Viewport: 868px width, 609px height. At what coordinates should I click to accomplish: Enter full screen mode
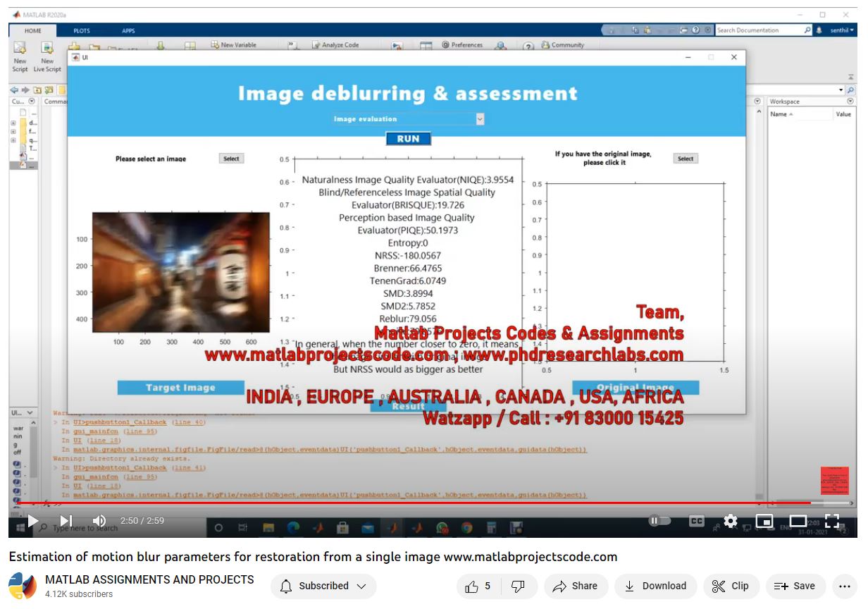[x=832, y=521]
